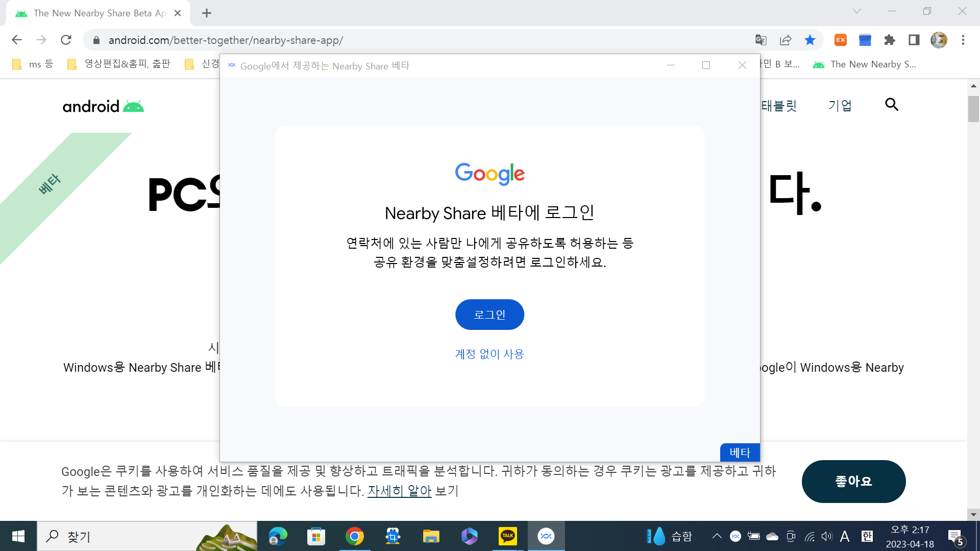Open the blue window extension icon
The width and height of the screenshot is (980, 551).
coord(865,40)
